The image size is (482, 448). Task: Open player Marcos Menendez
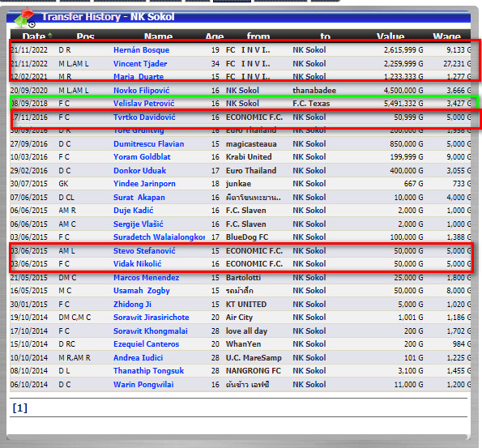point(147,278)
